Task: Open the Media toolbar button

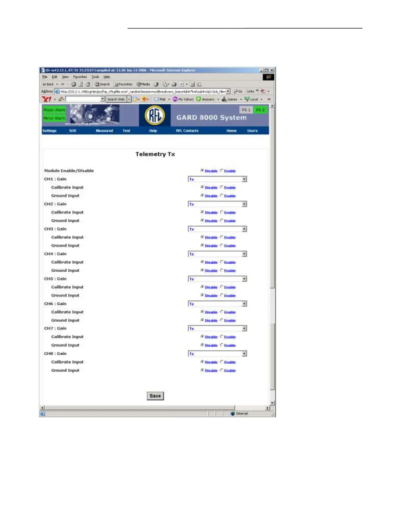Action: click(x=143, y=84)
